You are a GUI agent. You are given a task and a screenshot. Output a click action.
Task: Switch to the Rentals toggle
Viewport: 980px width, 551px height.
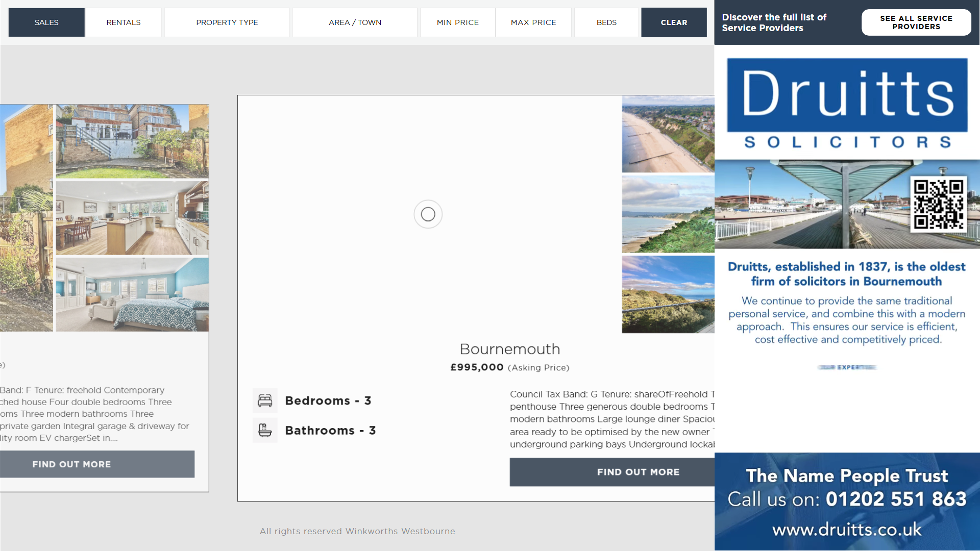(x=124, y=22)
